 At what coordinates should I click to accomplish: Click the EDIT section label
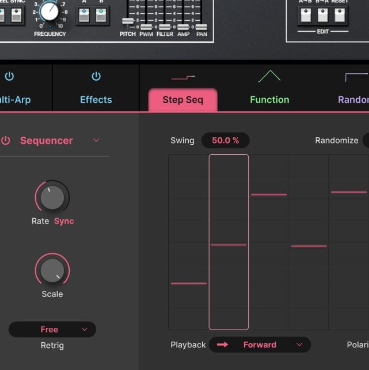(x=323, y=32)
